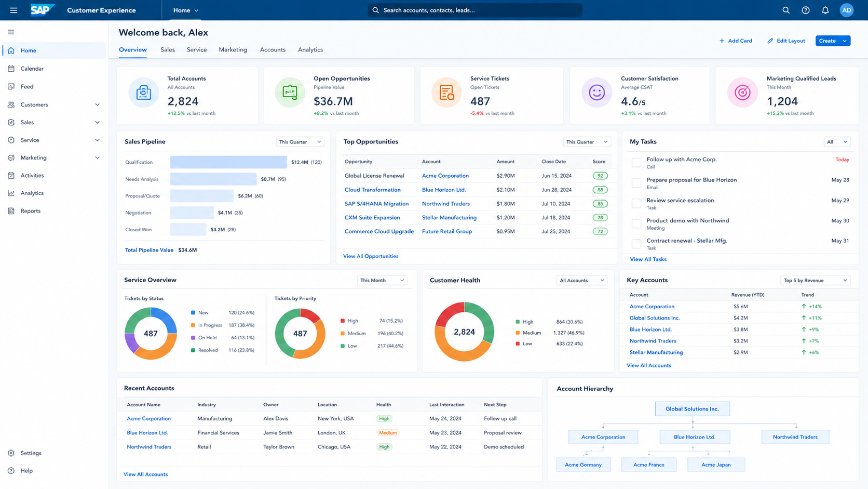Click the Add Card button
This screenshot has height=489, width=868.
[x=736, y=41]
